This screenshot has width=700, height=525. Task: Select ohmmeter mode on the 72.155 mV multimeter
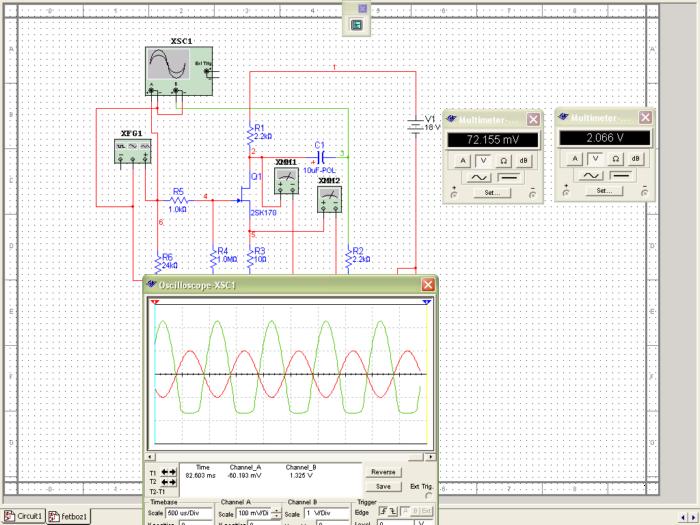pos(503,161)
